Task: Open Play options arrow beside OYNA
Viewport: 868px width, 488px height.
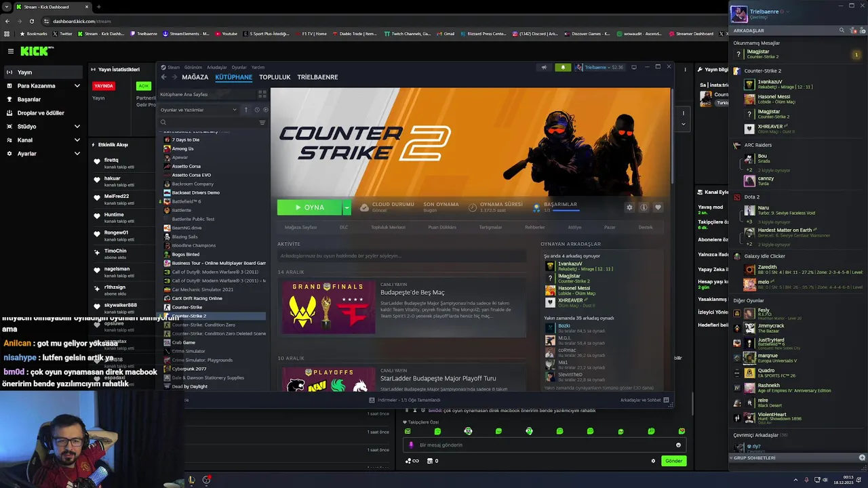Action: (x=347, y=207)
